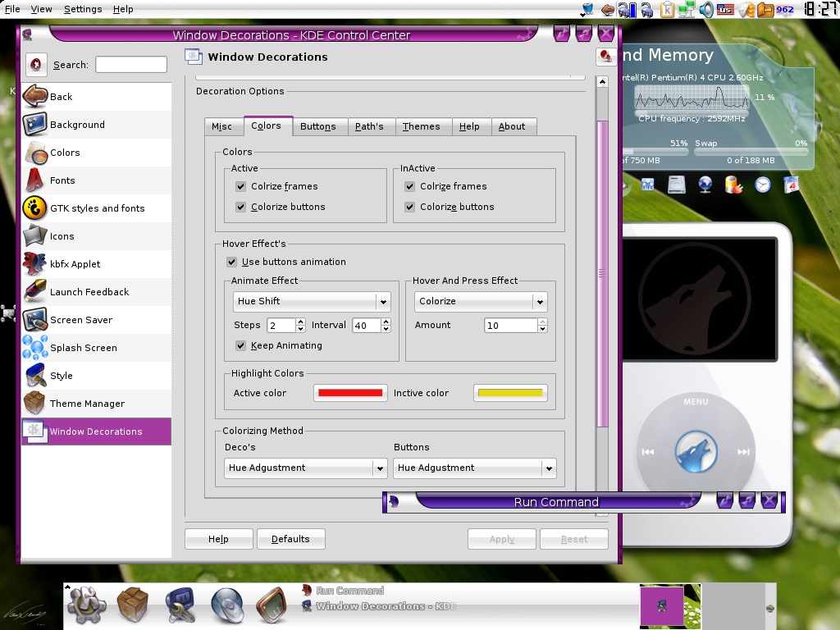Skip to next track on media player
The width and height of the screenshot is (840, 630).
point(743,452)
